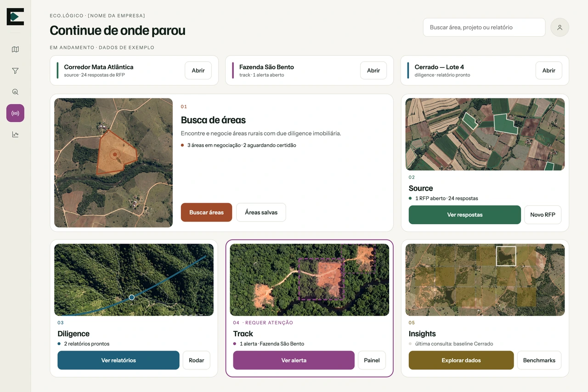The image size is (588, 392).
Task: Open the map icon in sidebar
Action: pos(15,50)
